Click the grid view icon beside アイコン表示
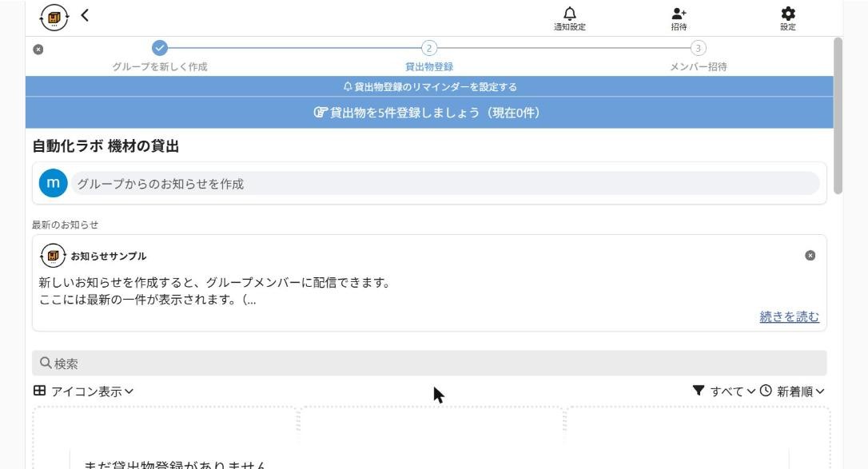 39,391
